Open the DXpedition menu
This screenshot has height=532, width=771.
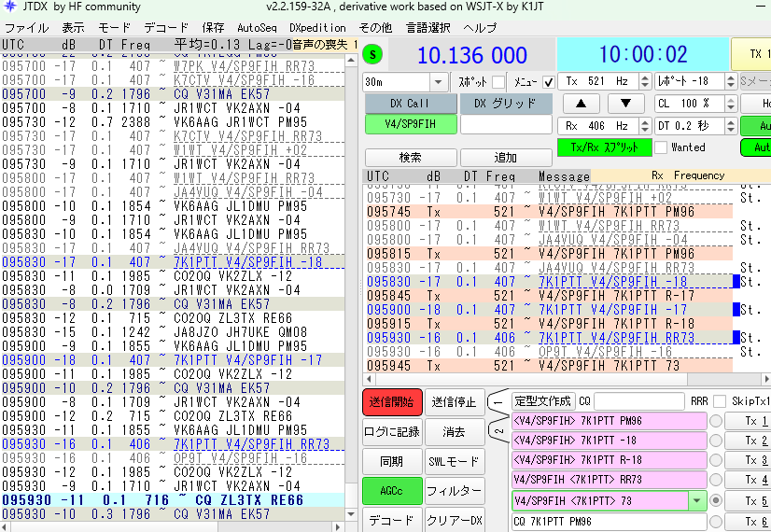point(317,28)
